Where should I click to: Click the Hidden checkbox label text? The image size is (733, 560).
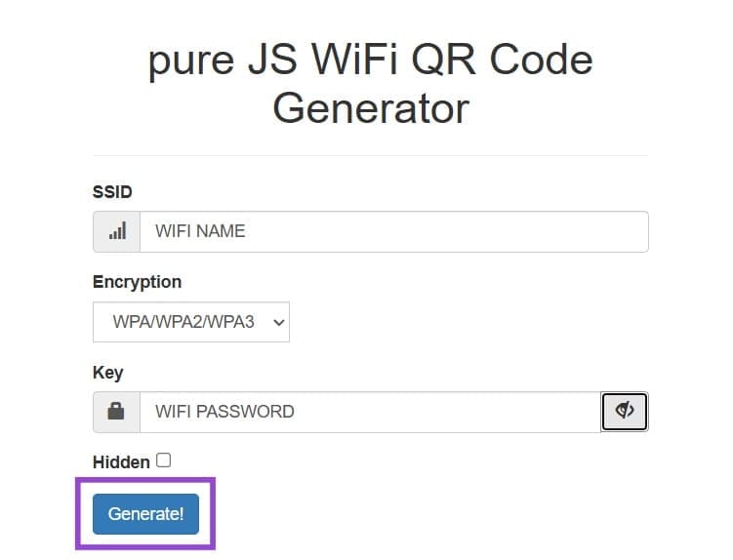point(121,461)
